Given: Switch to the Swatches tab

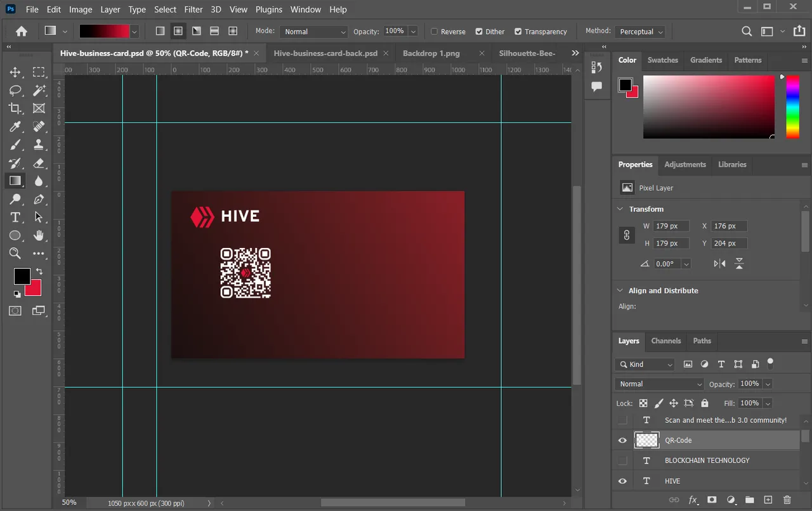Looking at the screenshot, I should (x=663, y=60).
